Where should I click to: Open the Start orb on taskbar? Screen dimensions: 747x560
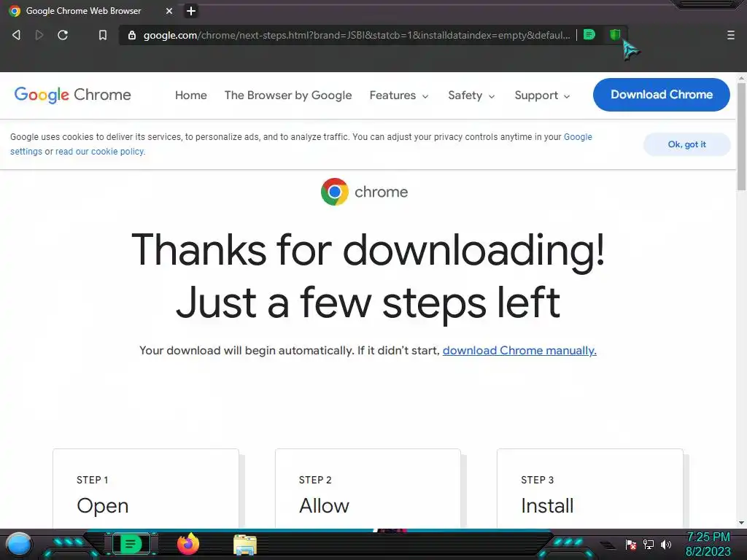(x=19, y=544)
